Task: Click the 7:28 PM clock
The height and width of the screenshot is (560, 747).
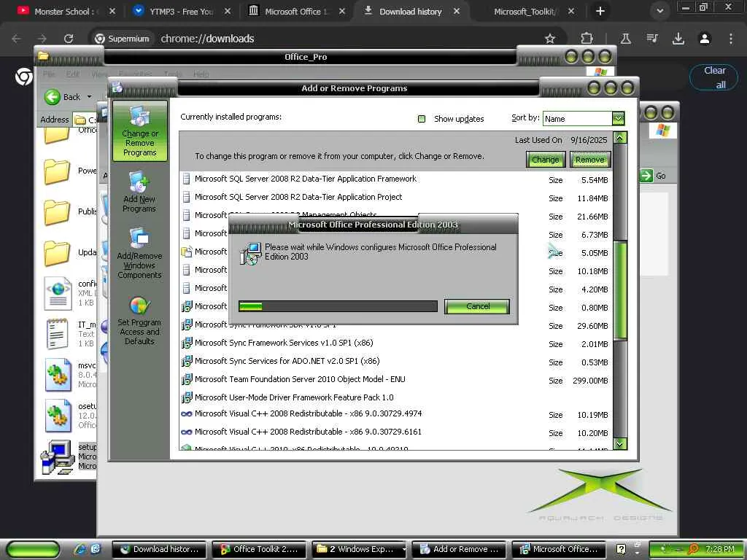Action: tap(719, 549)
